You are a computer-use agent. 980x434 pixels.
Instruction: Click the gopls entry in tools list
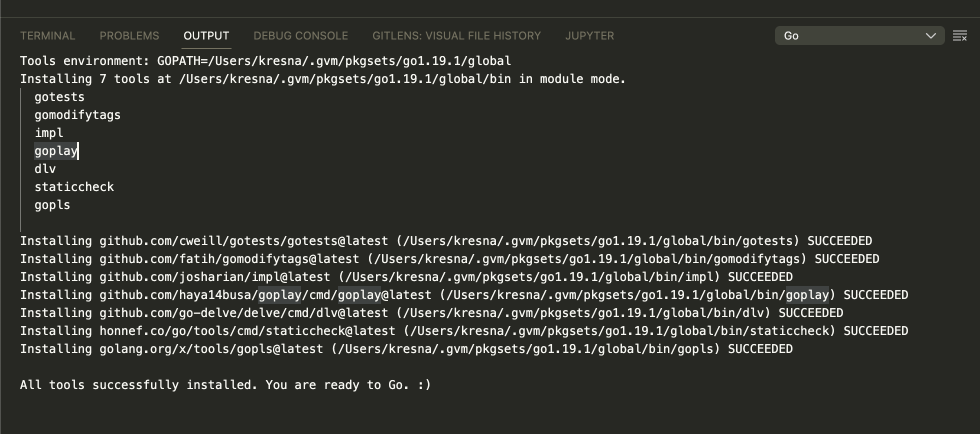point(52,205)
